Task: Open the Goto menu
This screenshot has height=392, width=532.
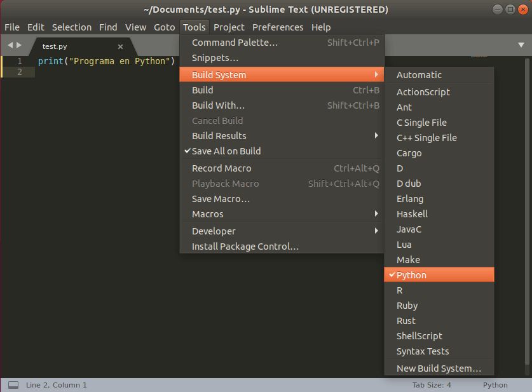Action: click(164, 27)
